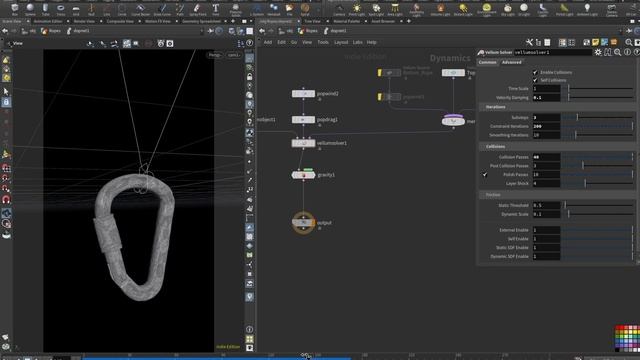Switch to the Common parameters tab
Image resolution: width=640 pixels, height=360 pixels.
click(x=487, y=62)
